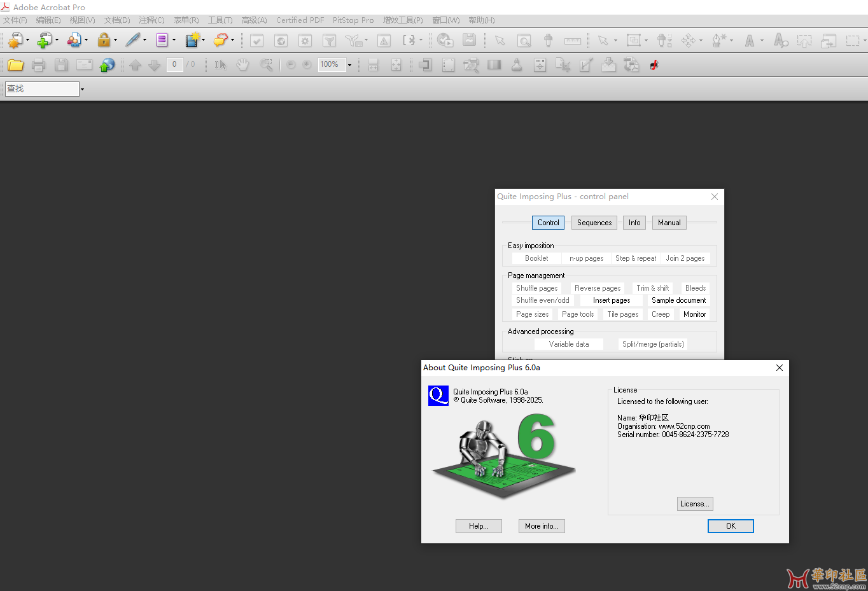The image size is (868, 591).
Task: Open the Secure padlock tool
Action: tap(104, 41)
